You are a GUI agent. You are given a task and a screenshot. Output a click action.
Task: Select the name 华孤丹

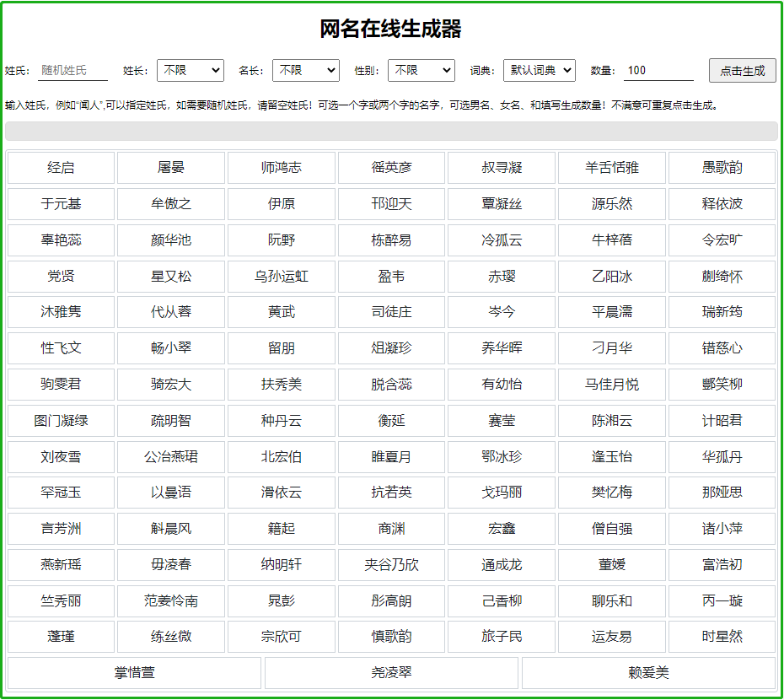point(722,457)
